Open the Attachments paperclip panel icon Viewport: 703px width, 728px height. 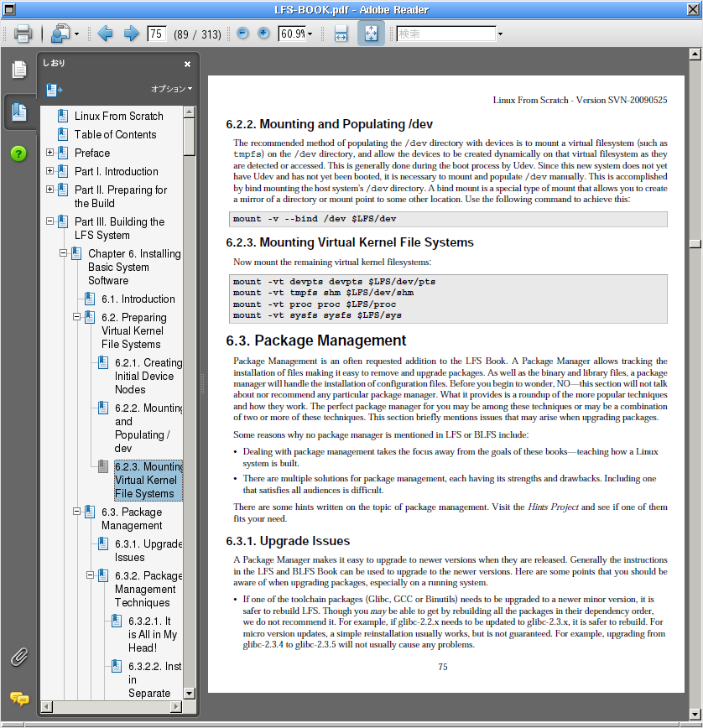click(19, 657)
